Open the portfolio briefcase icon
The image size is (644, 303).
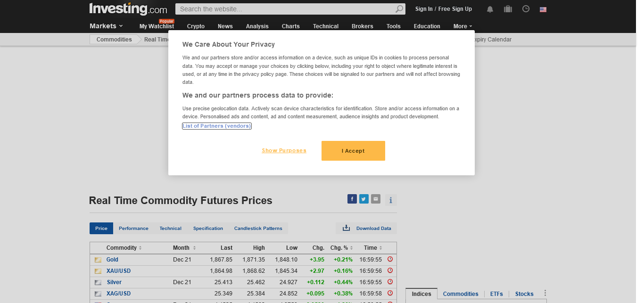[508, 9]
